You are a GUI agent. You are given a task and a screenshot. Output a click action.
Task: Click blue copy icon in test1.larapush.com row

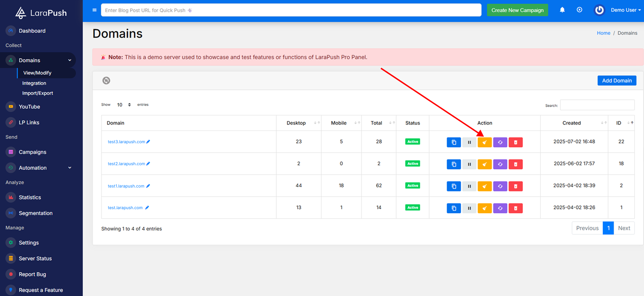tap(454, 186)
